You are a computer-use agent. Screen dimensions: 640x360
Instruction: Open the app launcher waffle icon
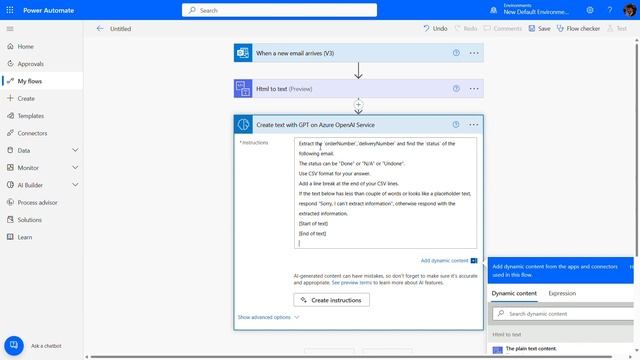pos(10,10)
